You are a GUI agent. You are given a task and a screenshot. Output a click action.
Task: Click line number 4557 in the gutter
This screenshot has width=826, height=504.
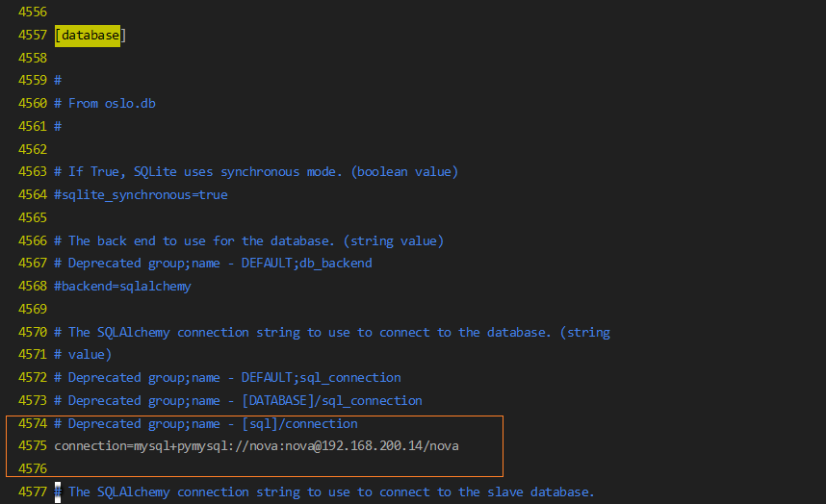point(33,36)
